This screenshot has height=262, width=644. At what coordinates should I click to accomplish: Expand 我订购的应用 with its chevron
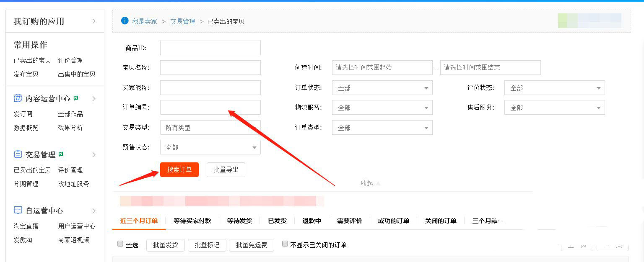tap(94, 21)
